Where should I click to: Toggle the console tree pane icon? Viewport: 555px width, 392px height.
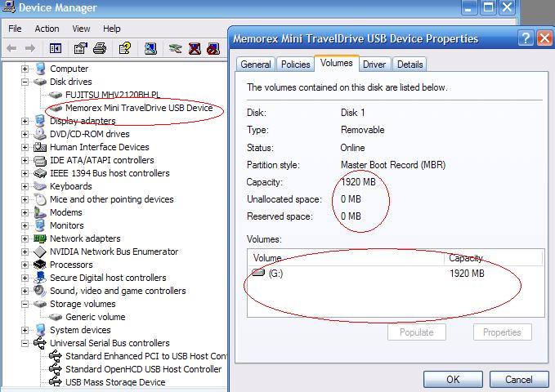[56, 48]
